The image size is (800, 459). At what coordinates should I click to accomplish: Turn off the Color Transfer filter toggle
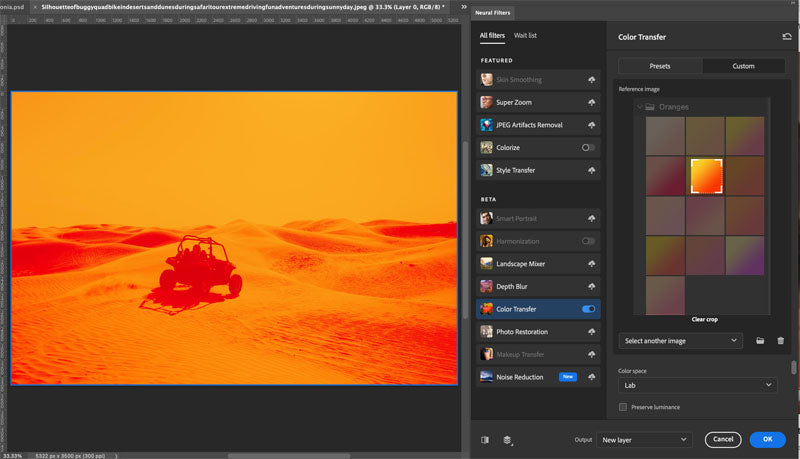click(x=588, y=309)
